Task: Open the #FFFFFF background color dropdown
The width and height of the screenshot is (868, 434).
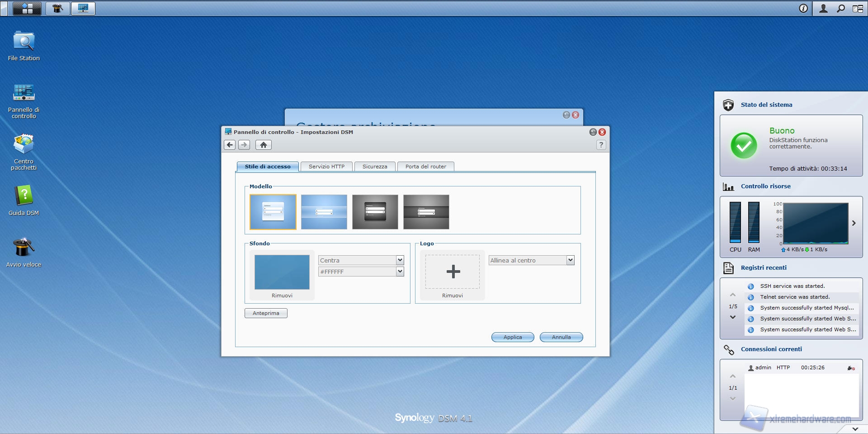Action: (400, 272)
